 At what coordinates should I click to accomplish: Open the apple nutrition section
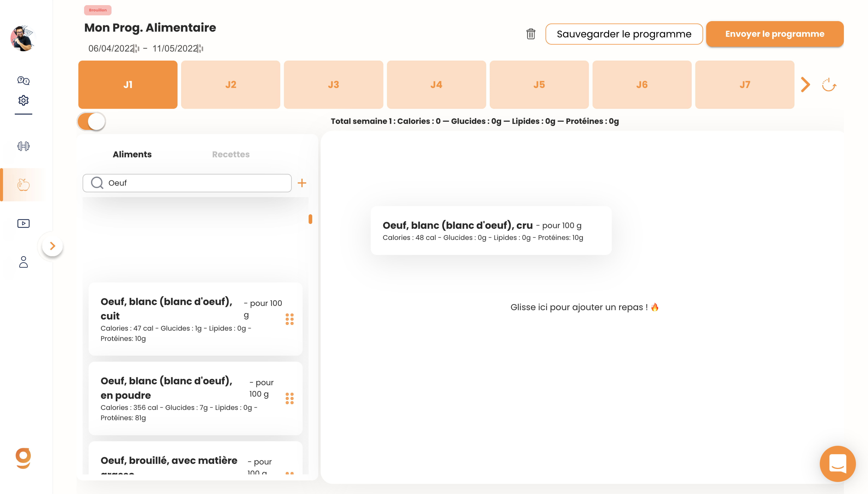[x=23, y=185]
